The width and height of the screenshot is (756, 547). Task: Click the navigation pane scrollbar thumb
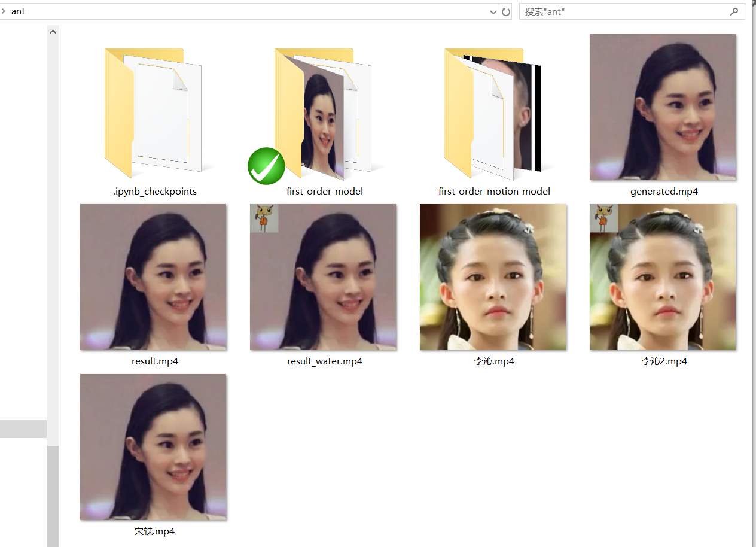pos(53,496)
